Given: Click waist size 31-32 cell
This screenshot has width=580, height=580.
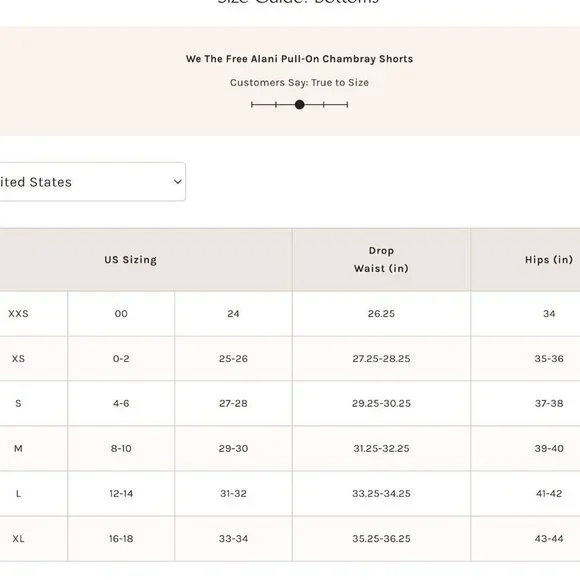Looking at the screenshot, I should point(233,493).
